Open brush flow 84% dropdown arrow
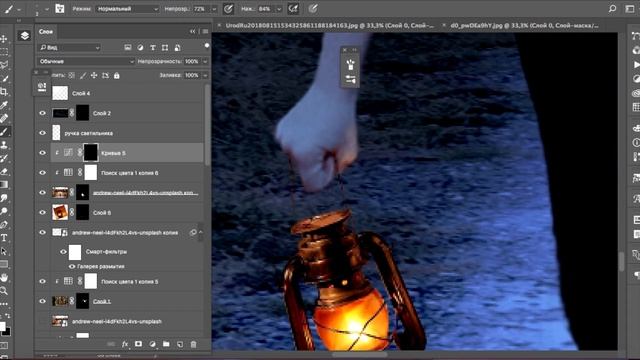The width and height of the screenshot is (640, 360). click(x=279, y=9)
